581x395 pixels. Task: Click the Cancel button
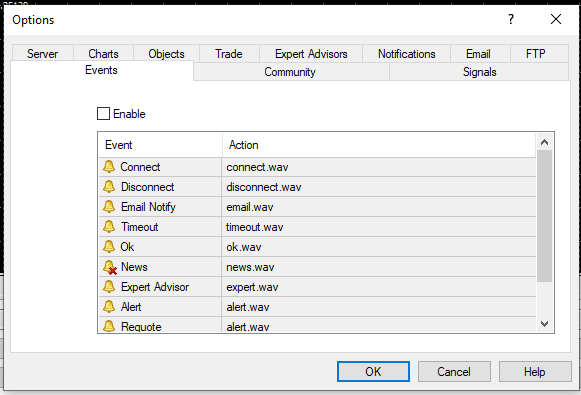coord(454,371)
